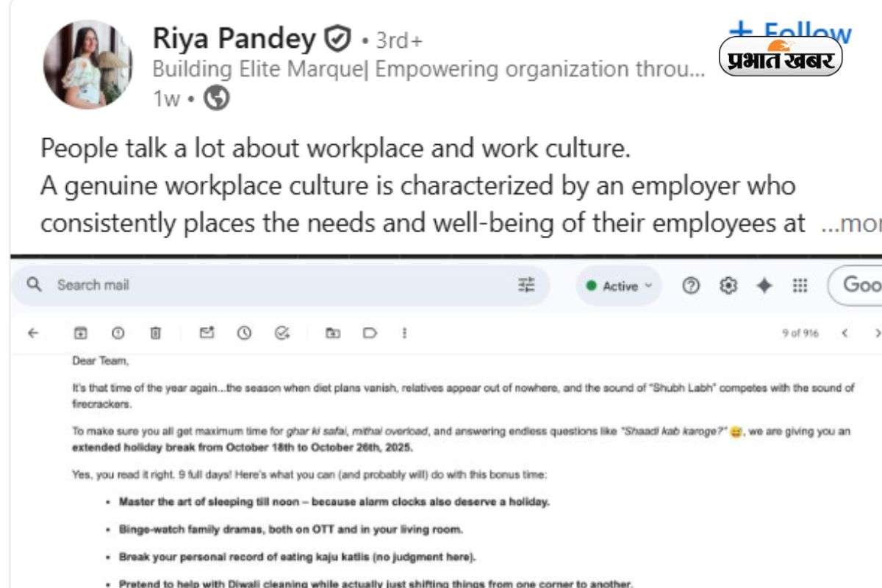Move the email to another folder

coord(332,333)
